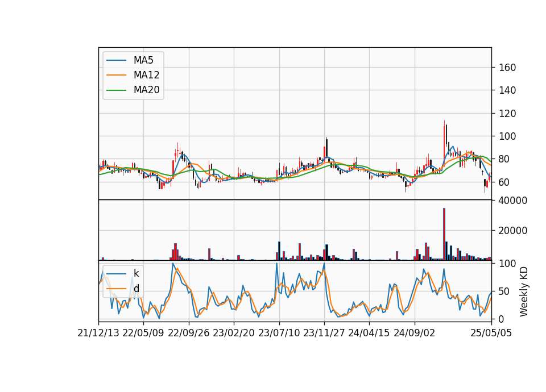Click the 23/02/20 date tick label
The width and height of the screenshot is (546, 392).
234,333
